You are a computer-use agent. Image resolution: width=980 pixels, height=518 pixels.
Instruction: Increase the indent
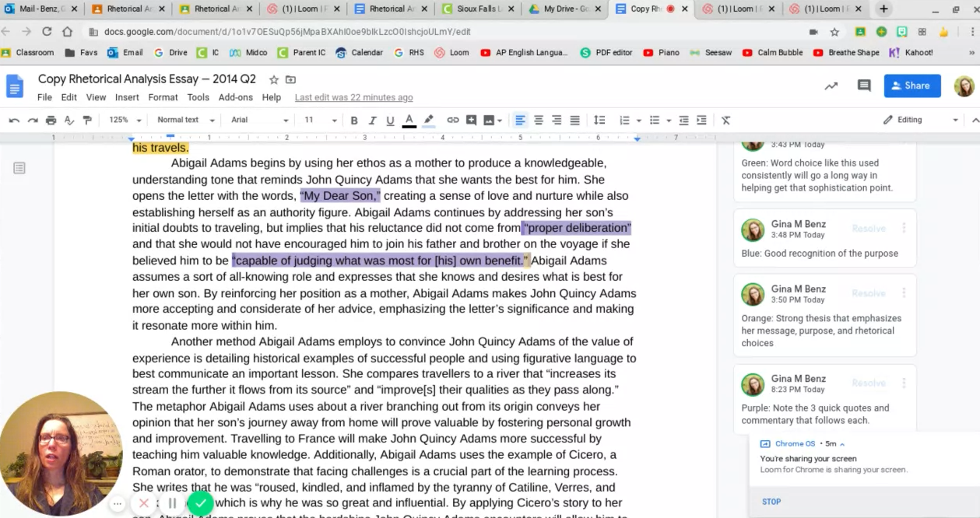(701, 121)
